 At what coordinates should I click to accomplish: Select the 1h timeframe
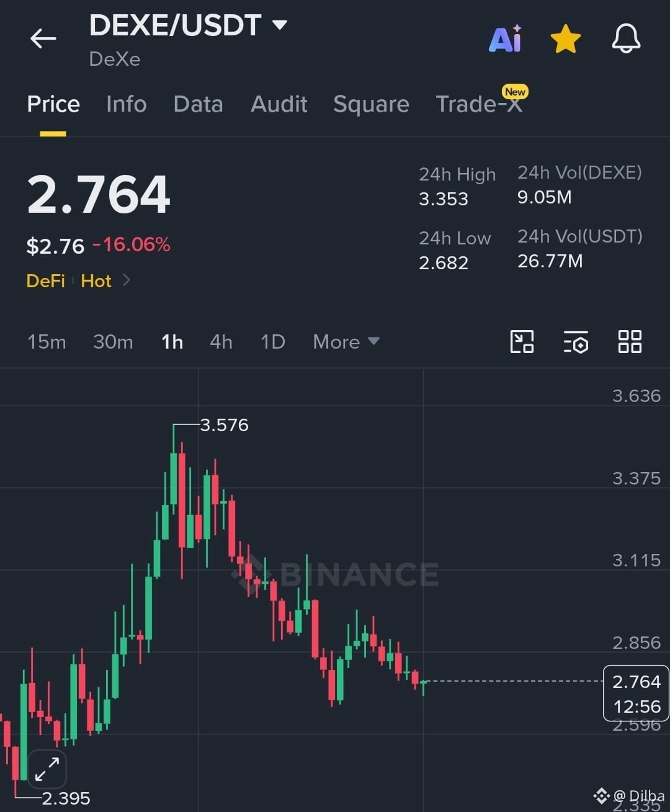(x=172, y=342)
